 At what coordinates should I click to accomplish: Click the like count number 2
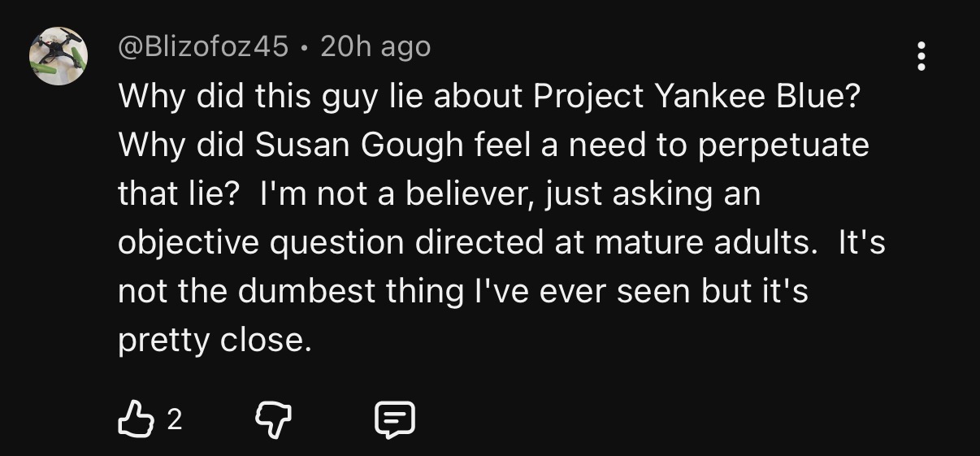(174, 419)
